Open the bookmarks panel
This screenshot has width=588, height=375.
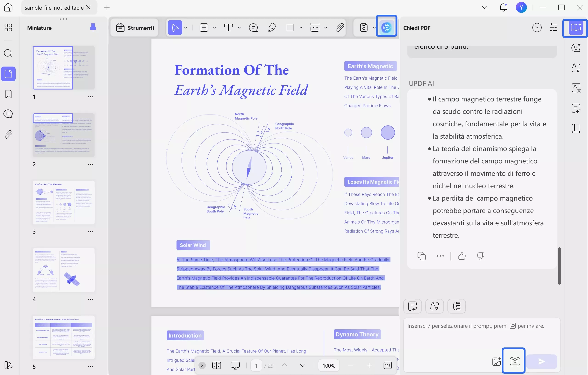[x=8, y=94]
